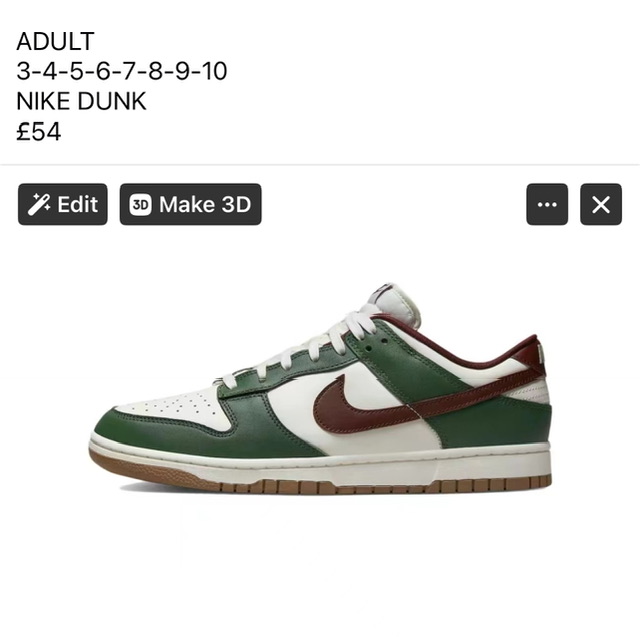Click the Edit button label
This screenshot has width=640, height=637.
click(x=78, y=204)
